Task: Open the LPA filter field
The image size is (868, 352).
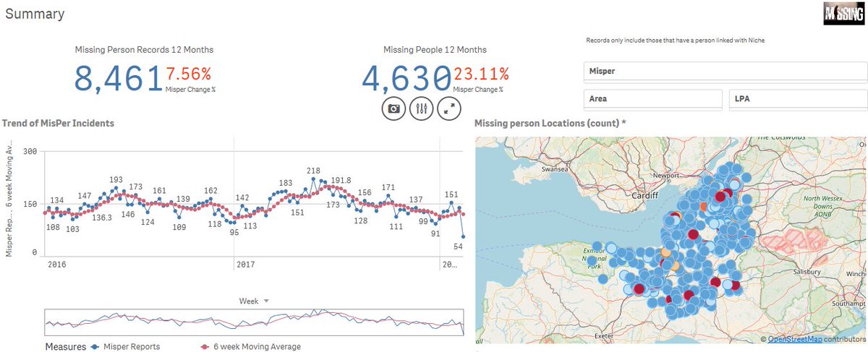Action: point(798,99)
